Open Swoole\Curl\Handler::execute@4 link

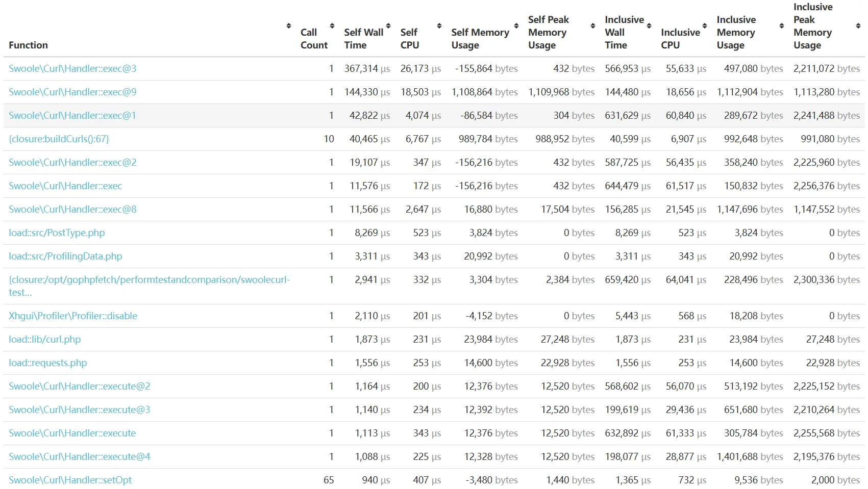point(80,457)
